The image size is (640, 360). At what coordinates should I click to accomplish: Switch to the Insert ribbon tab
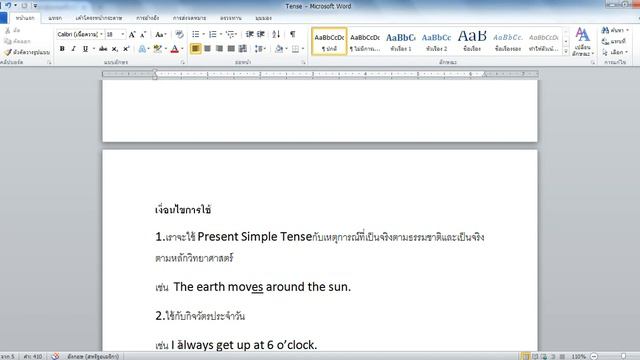click(x=55, y=18)
